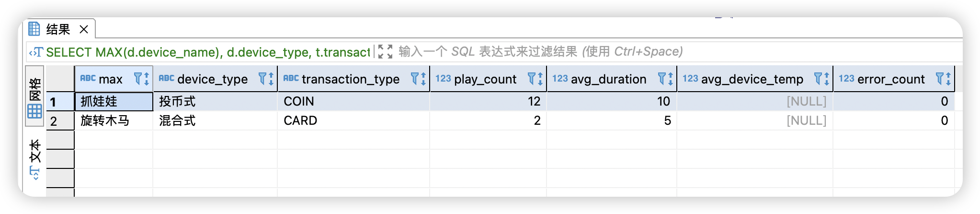Switch to grid view (网格) side tab

(x=34, y=97)
